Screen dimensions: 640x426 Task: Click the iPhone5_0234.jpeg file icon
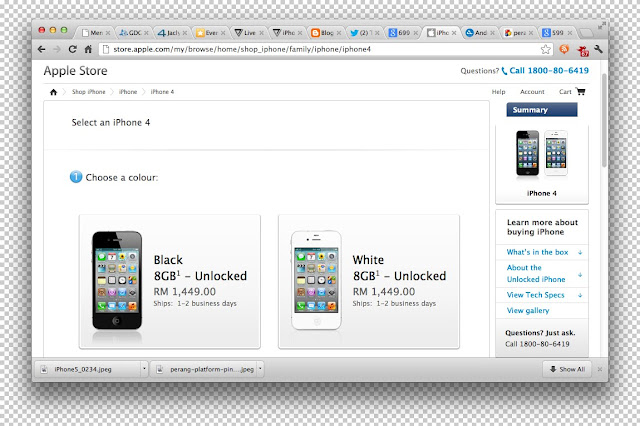(x=44, y=369)
